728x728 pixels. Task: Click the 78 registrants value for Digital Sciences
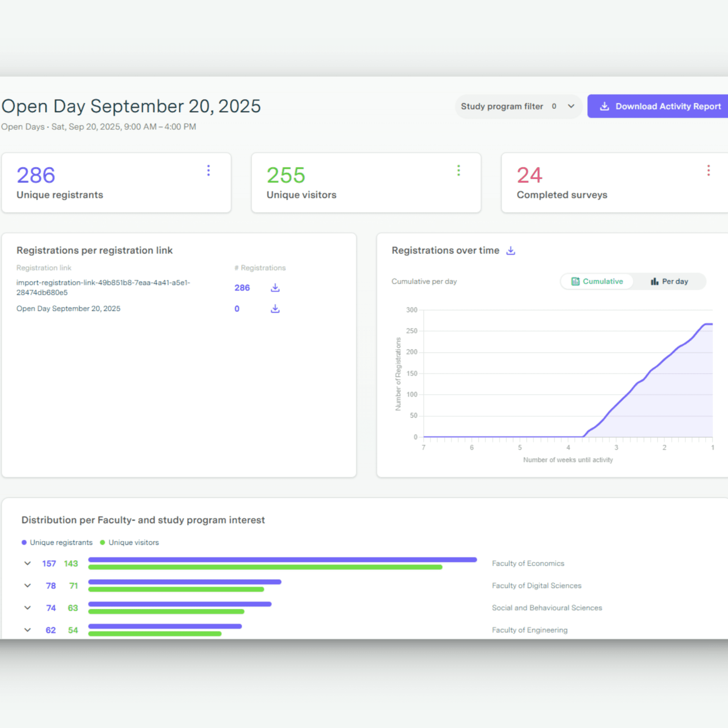(x=51, y=586)
